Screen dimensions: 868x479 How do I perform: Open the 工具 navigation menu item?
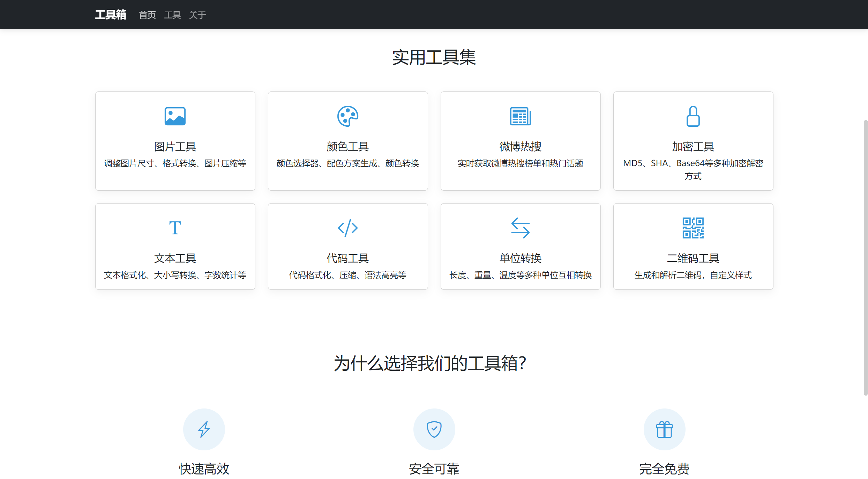172,15
